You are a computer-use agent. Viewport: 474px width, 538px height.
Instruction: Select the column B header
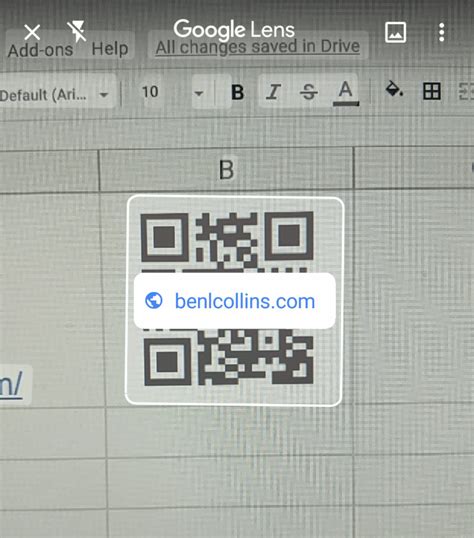pyautogui.click(x=227, y=169)
